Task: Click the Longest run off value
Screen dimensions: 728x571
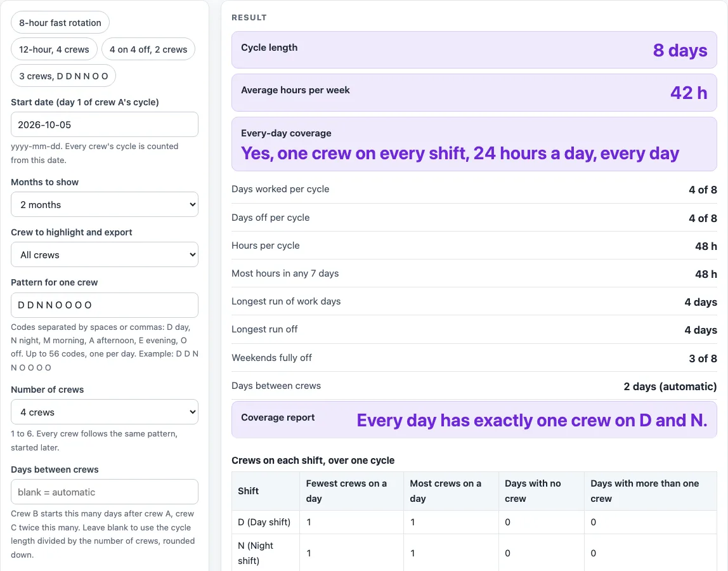Action: (701, 330)
